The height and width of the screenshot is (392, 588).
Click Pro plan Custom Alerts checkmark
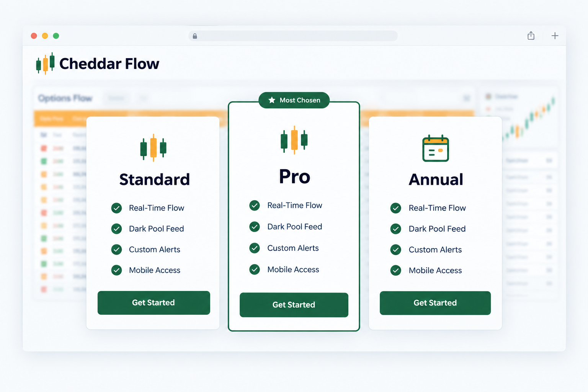click(255, 248)
